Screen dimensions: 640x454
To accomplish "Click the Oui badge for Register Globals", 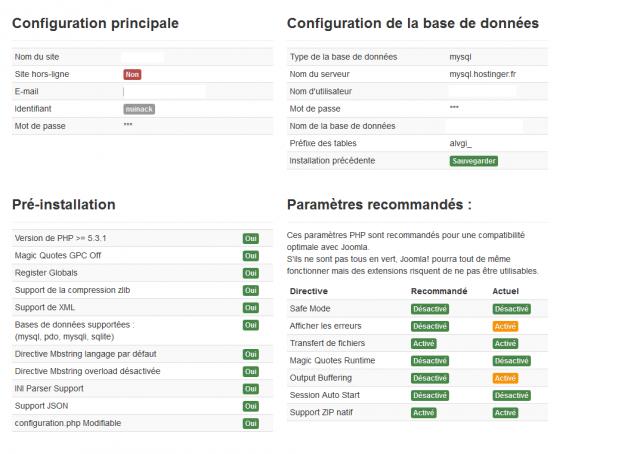I will point(251,273).
